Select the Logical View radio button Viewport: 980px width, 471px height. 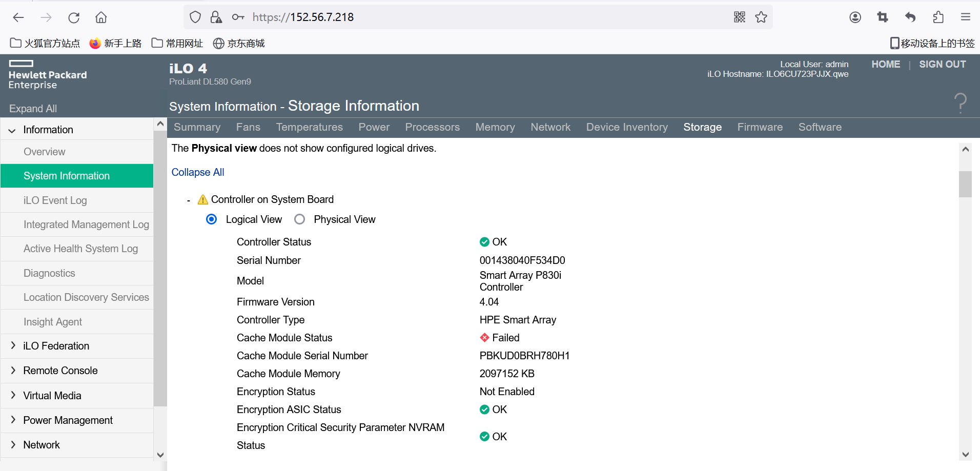click(211, 219)
